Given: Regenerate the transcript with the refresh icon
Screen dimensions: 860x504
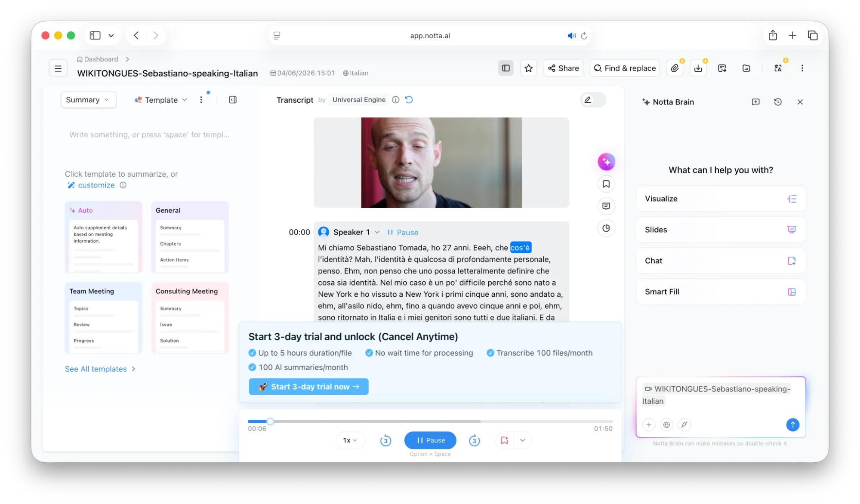Looking at the screenshot, I should pyautogui.click(x=409, y=100).
